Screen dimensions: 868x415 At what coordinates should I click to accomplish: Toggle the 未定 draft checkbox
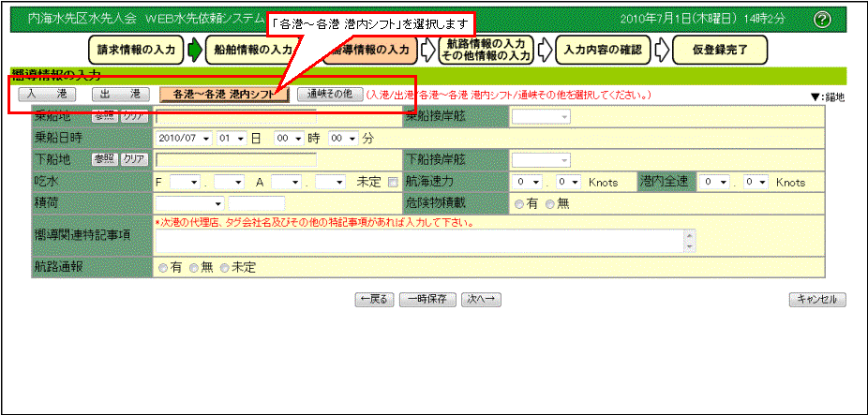coord(393,182)
